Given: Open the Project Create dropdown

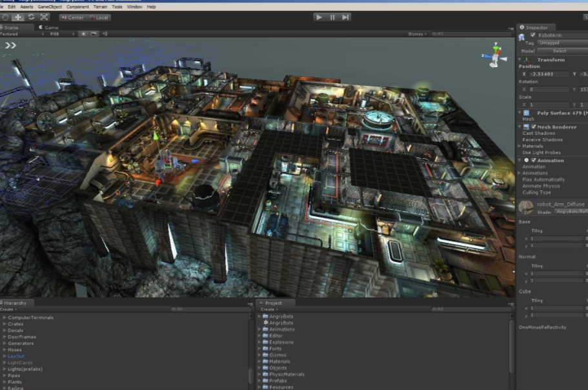Looking at the screenshot, I should coord(269,309).
